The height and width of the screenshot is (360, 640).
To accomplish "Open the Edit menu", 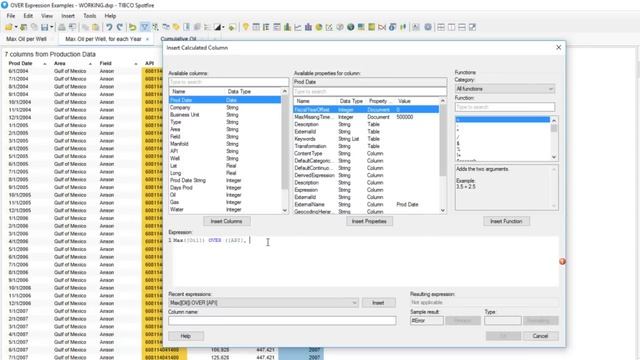I will click(x=28, y=16).
